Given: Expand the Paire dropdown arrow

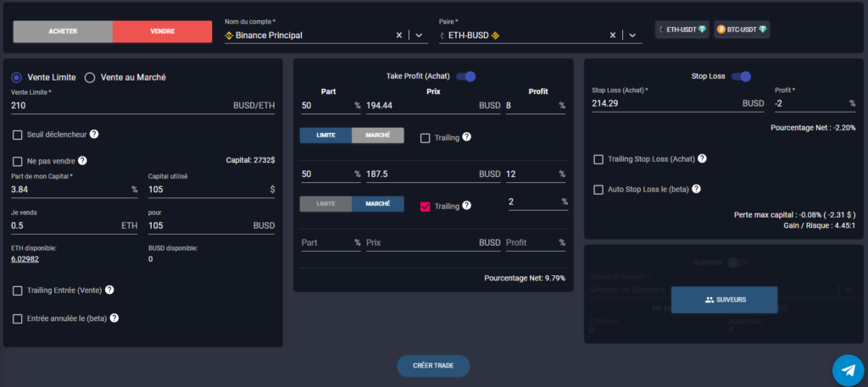Looking at the screenshot, I should coord(632,35).
